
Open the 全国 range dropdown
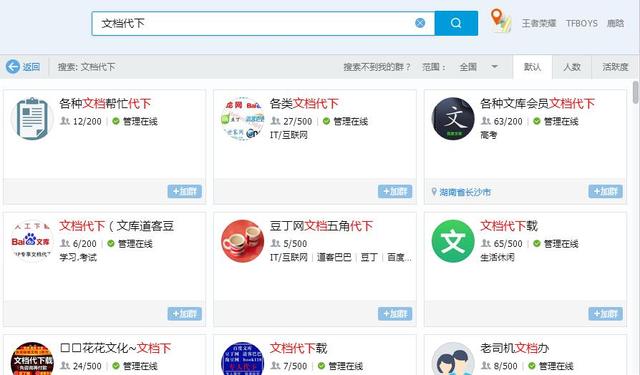(x=478, y=67)
